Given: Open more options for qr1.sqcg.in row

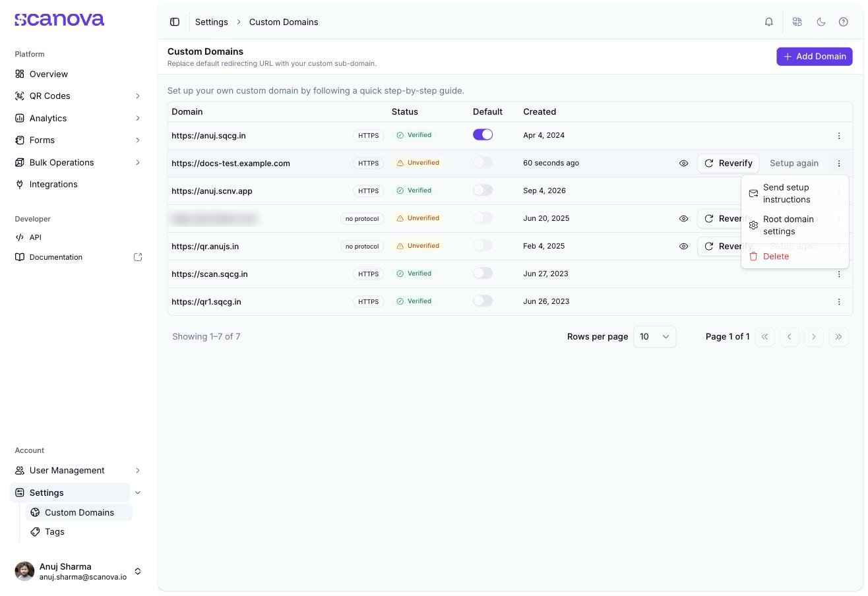Looking at the screenshot, I should 839,302.
